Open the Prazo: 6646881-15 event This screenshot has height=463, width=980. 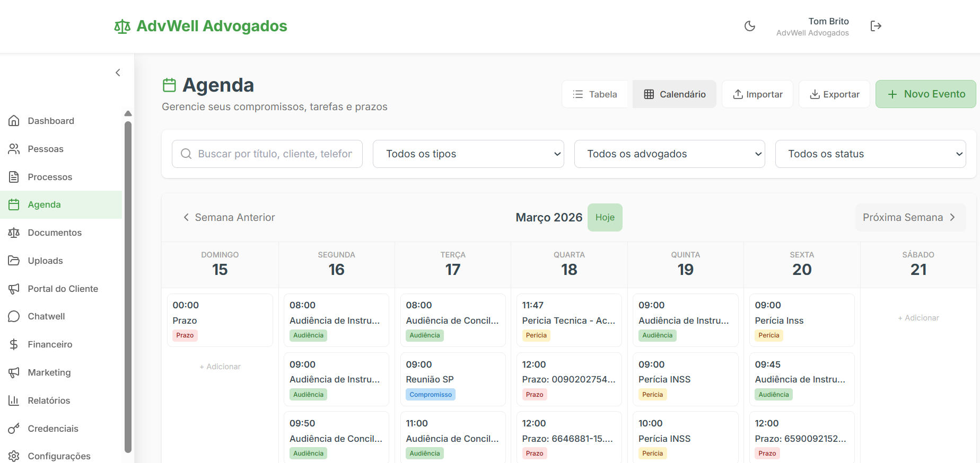pyautogui.click(x=569, y=438)
